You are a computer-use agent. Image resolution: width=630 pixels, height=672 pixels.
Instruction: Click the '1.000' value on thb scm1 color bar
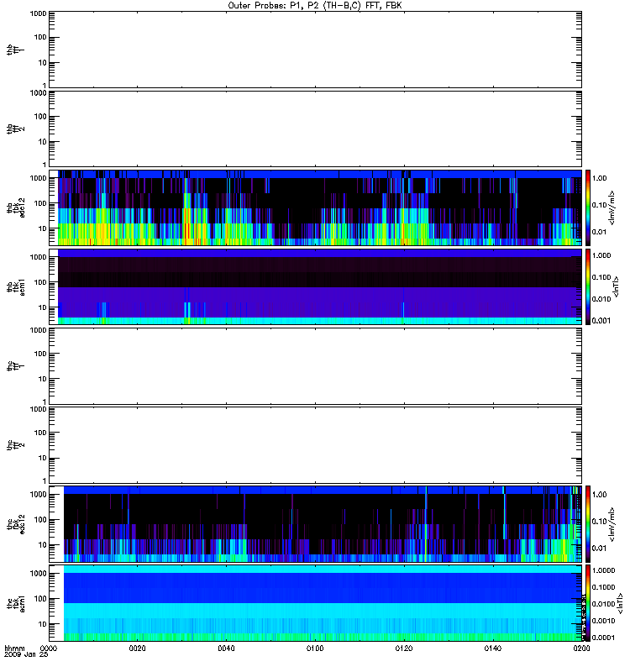(601, 255)
